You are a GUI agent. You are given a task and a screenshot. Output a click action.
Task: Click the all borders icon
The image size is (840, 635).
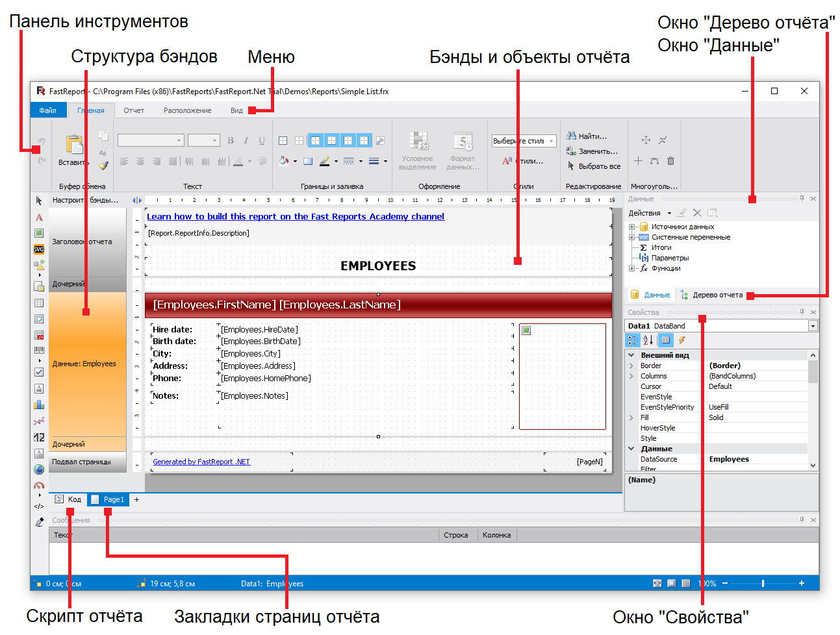pos(283,140)
